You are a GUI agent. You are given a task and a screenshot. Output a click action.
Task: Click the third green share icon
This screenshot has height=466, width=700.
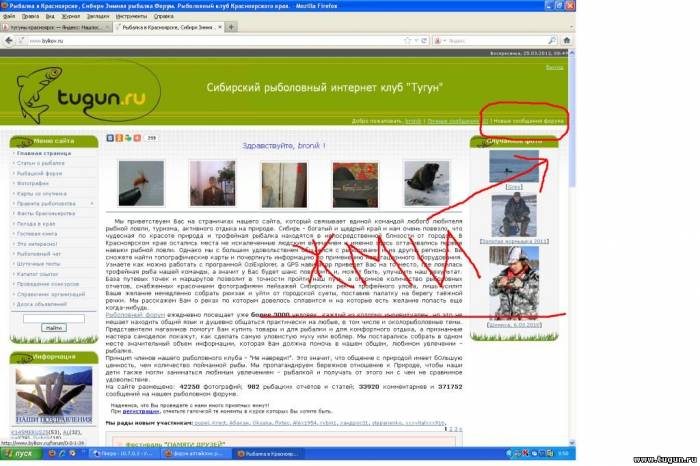[128, 138]
